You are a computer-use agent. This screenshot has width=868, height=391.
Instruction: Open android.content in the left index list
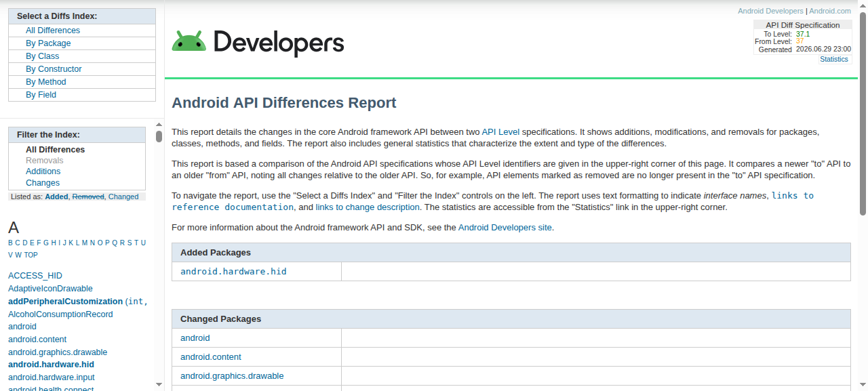coord(37,339)
